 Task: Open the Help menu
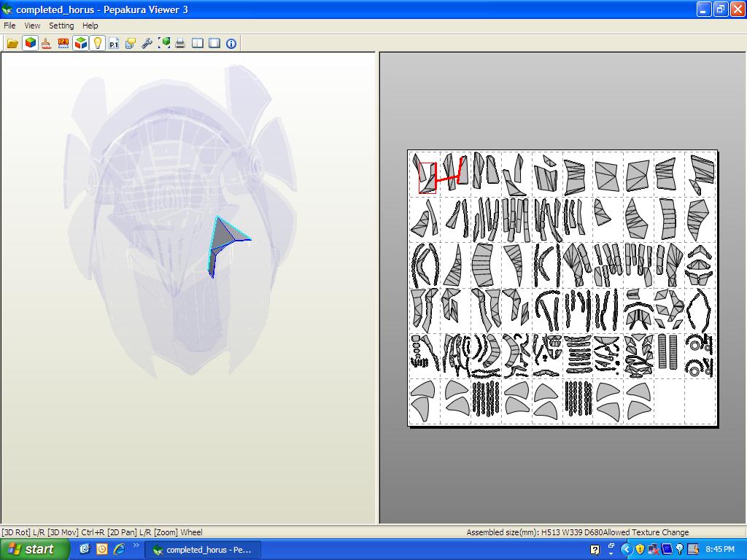(90, 26)
